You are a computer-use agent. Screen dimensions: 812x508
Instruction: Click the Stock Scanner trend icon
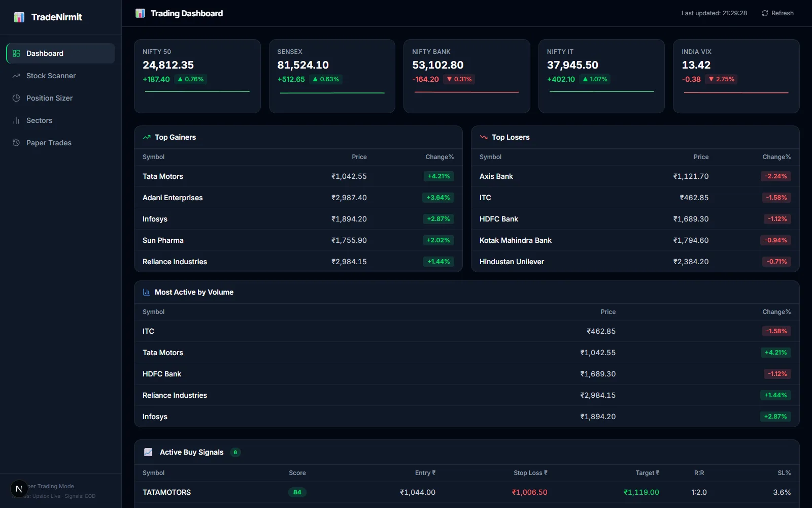tap(16, 76)
